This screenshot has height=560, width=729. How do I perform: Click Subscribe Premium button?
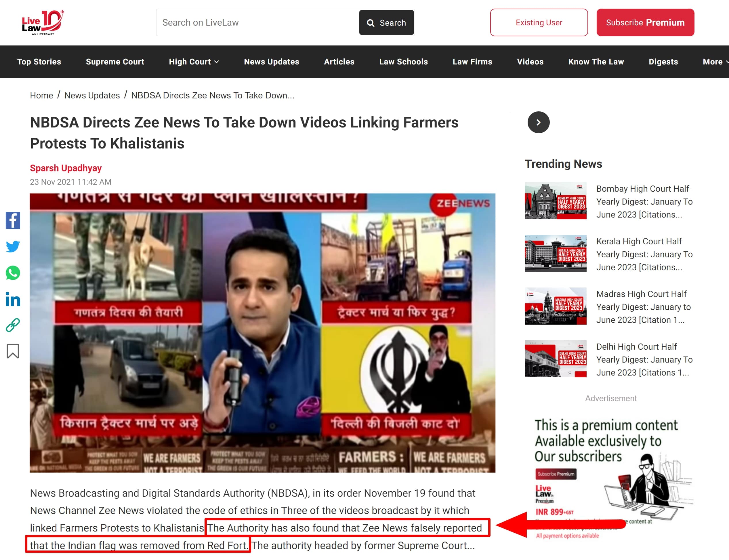[x=645, y=22]
